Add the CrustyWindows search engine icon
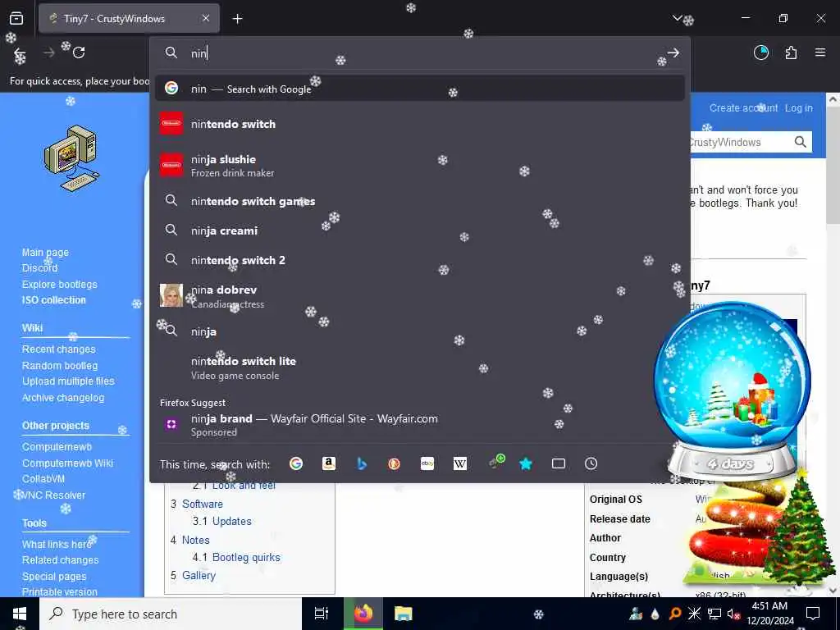The height and width of the screenshot is (630, 840). (x=496, y=462)
